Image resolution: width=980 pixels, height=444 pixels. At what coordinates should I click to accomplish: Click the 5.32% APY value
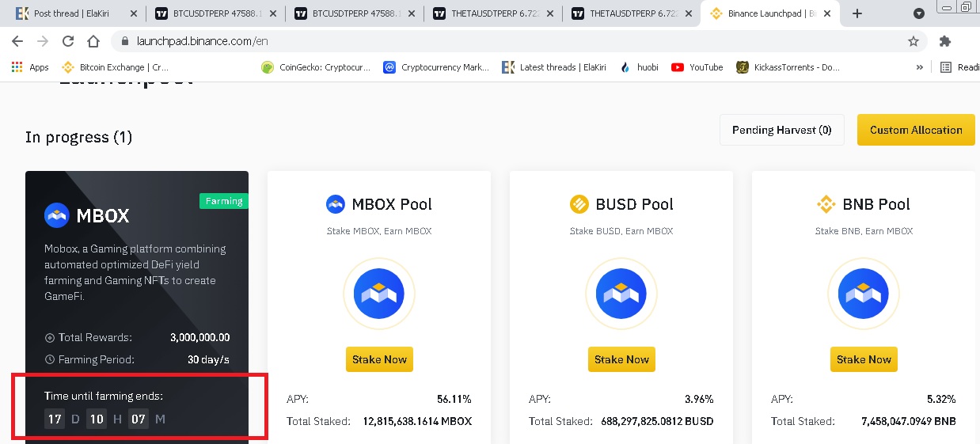click(941, 399)
